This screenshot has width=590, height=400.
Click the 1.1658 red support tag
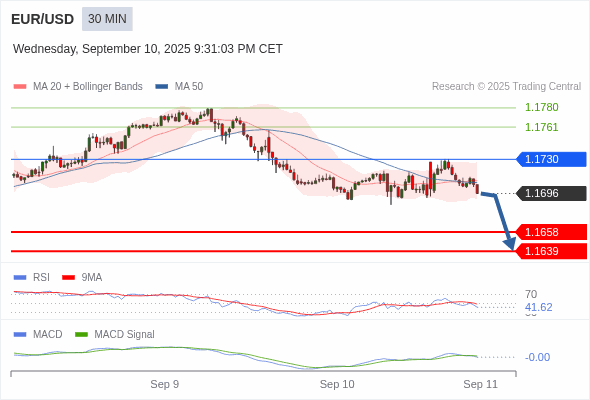pos(551,232)
